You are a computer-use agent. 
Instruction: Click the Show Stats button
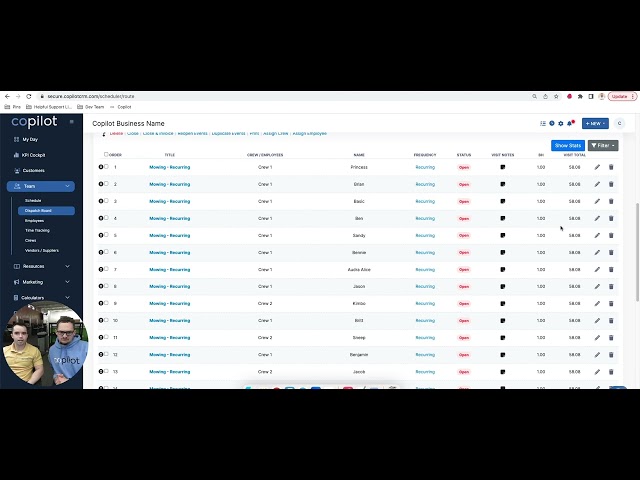pos(568,145)
